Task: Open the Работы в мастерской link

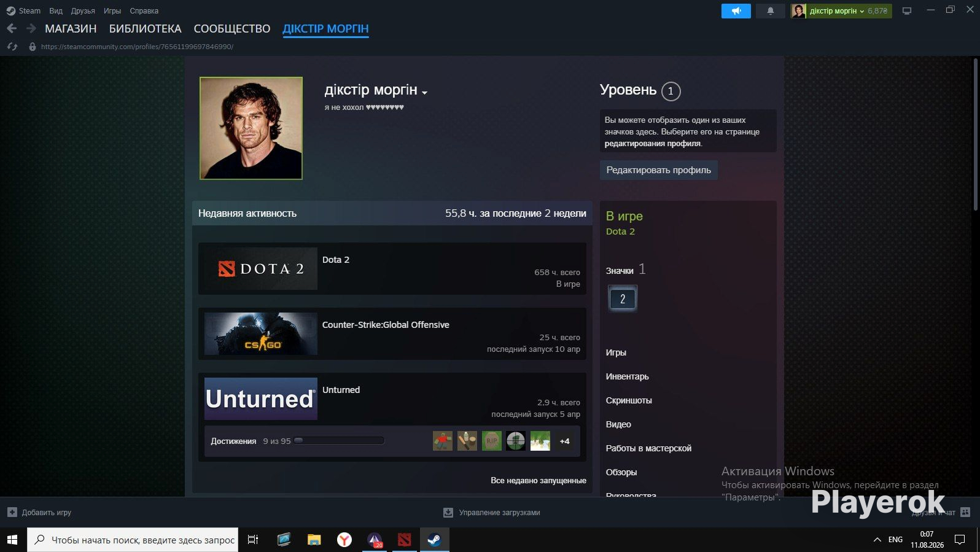Action: click(x=648, y=448)
